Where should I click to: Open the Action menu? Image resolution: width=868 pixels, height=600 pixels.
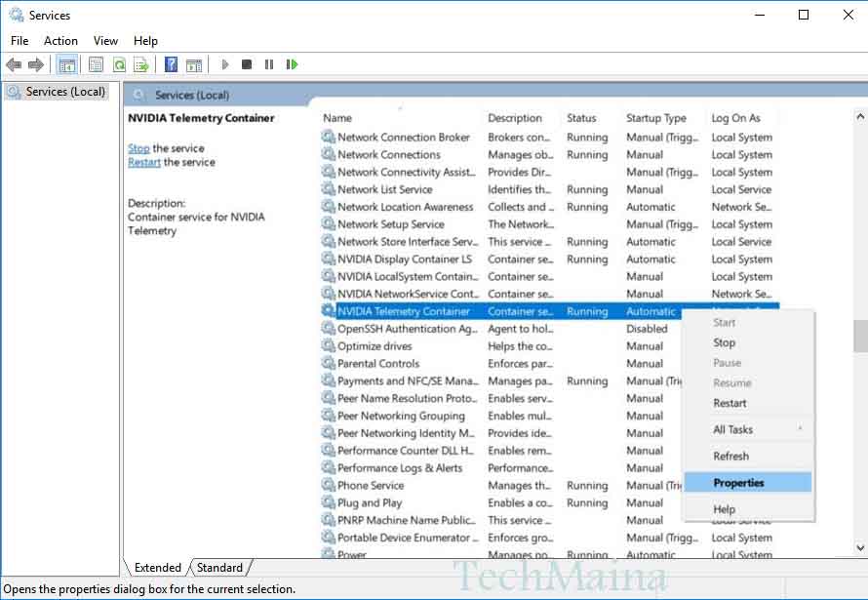pos(60,41)
